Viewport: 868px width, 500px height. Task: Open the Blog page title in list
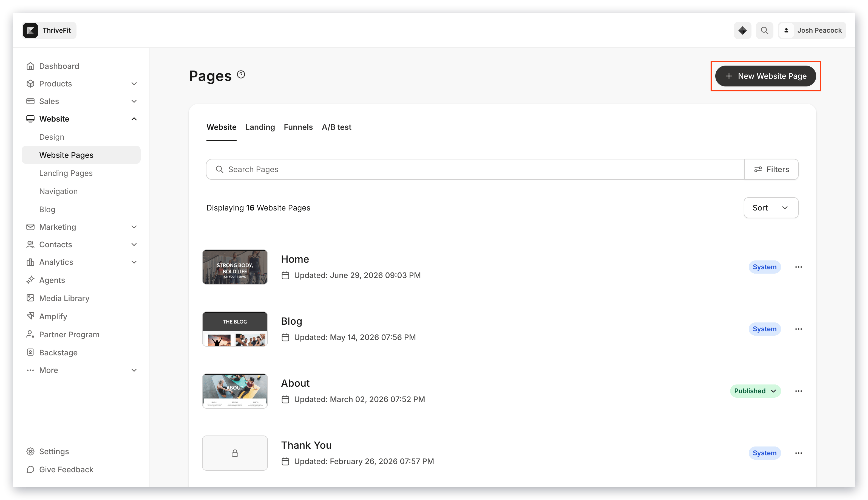(291, 321)
